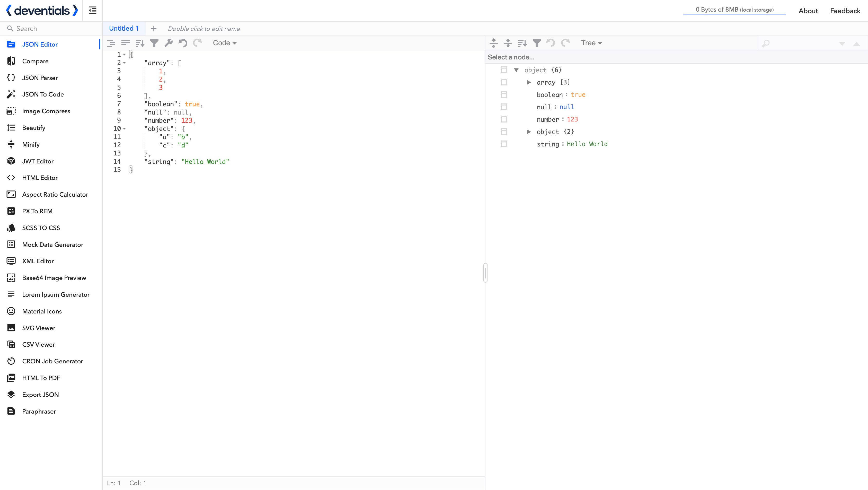Open Image Compress tool
This screenshot has height=490, width=868.
(51, 111)
